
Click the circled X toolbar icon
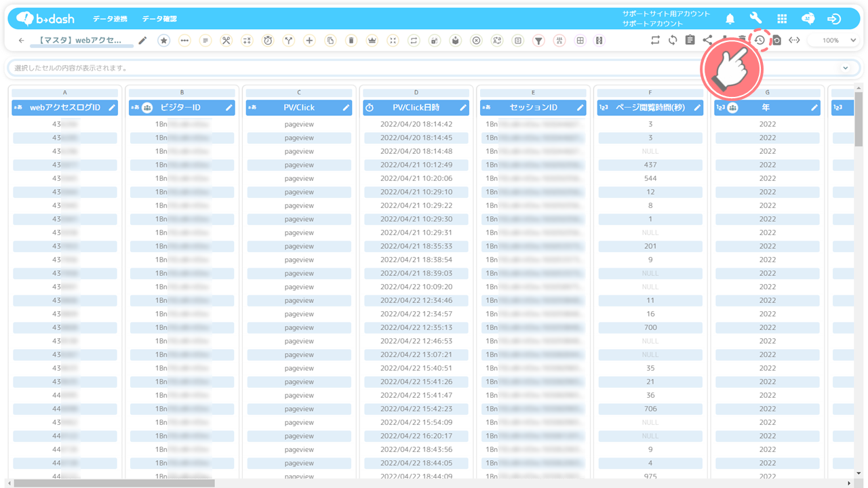[x=476, y=41]
